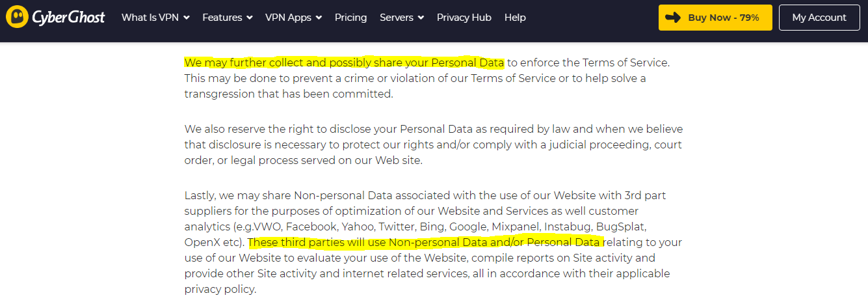Expand the Servers dropdown chevron
The image size is (868, 302).
(x=421, y=18)
